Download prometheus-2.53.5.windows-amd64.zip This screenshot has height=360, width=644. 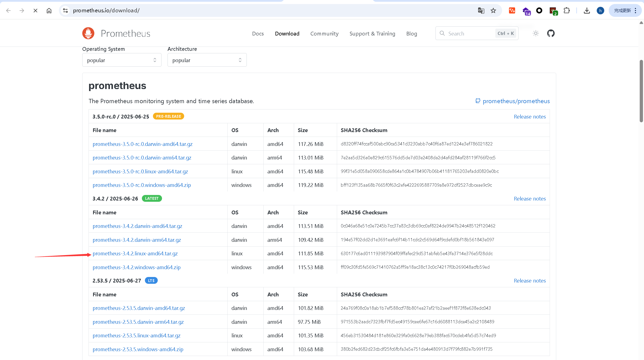[x=138, y=349]
